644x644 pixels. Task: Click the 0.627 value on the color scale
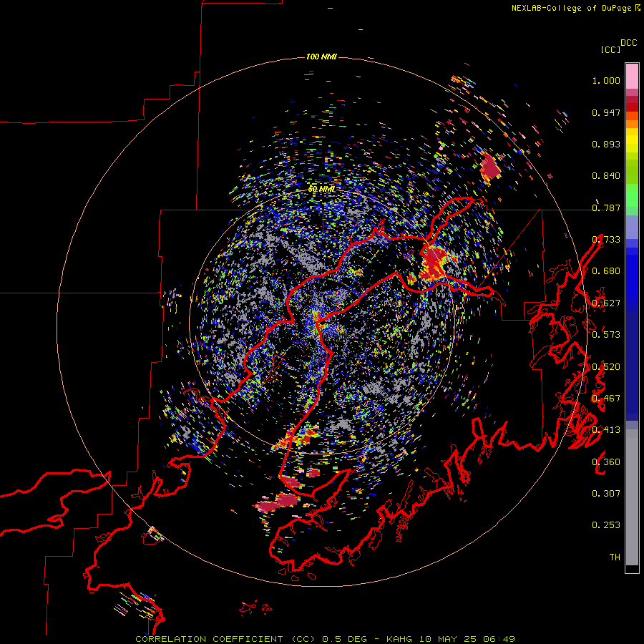(x=606, y=303)
